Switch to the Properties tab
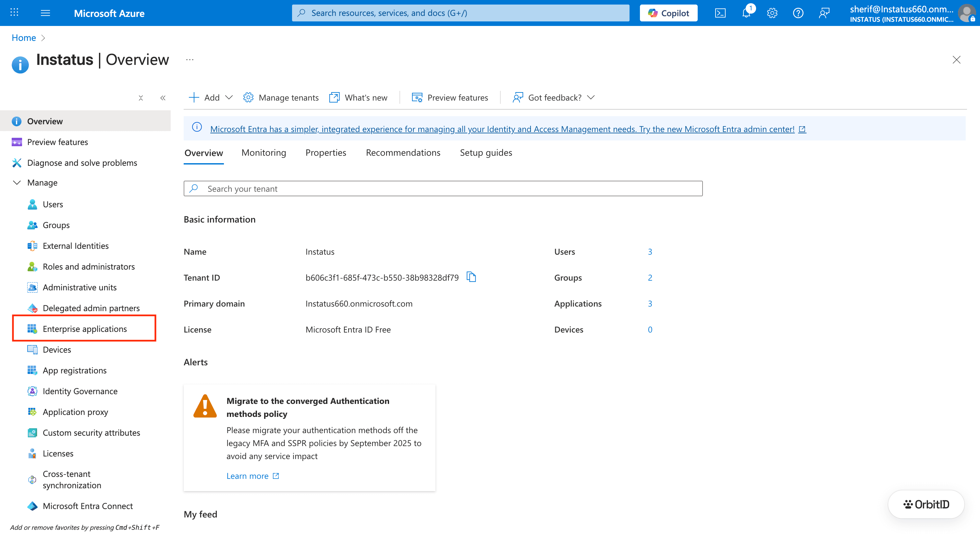The height and width of the screenshot is (534, 980). 326,152
